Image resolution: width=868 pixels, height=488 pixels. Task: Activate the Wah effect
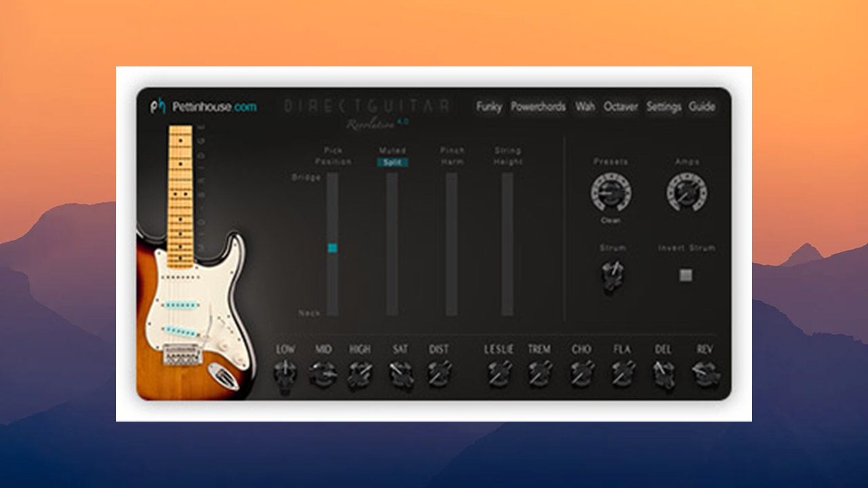click(x=585, y=107)
